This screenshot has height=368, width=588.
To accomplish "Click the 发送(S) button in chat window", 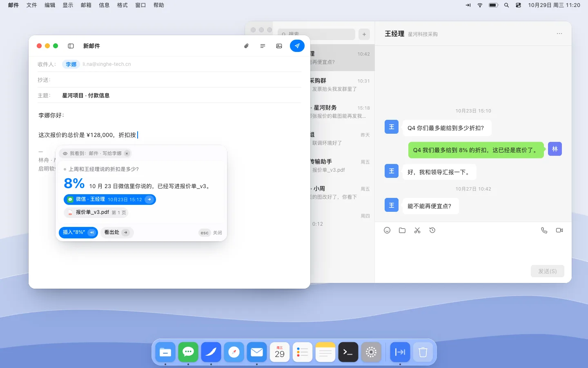I will pyautogui.click(x=547, y=271).
